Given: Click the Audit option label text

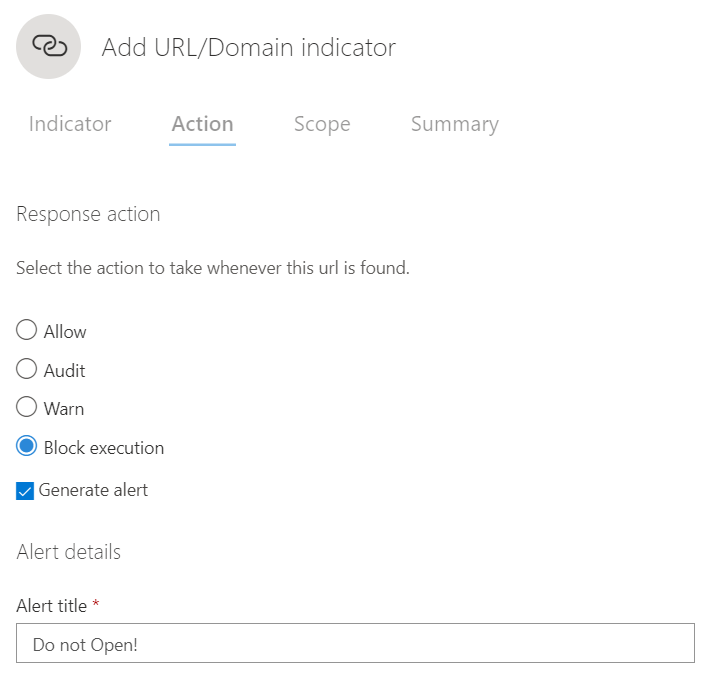Looking at the screenshot, I should point(64,371).
